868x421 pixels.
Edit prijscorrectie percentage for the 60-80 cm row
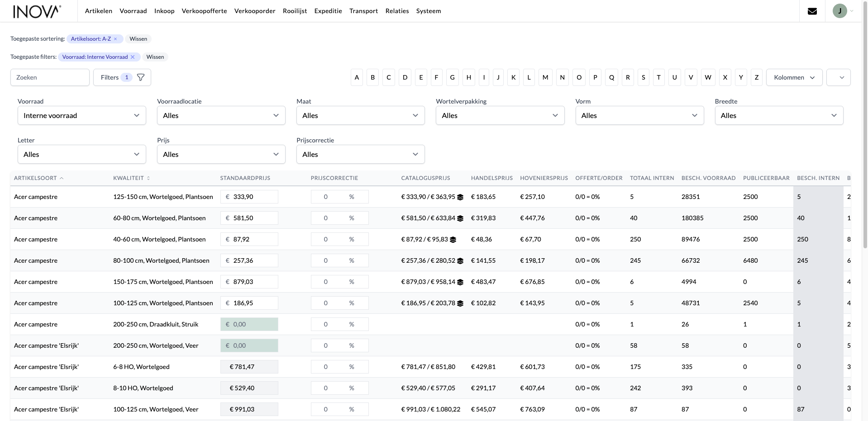coord(340,218)
